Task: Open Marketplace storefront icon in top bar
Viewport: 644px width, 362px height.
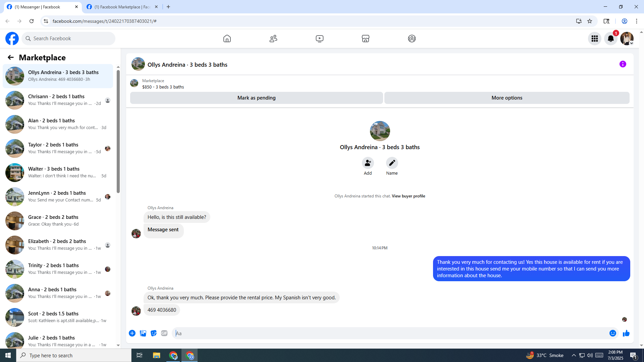Action: point(366,39)
